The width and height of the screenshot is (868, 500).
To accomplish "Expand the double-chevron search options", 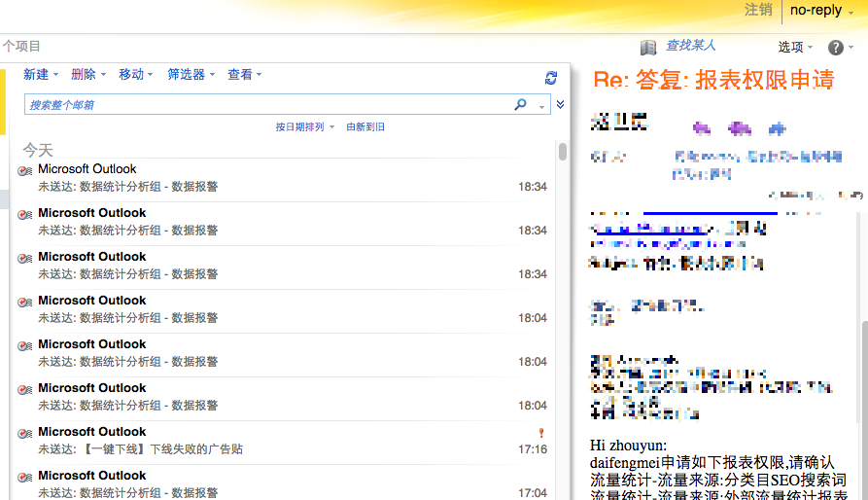I will point(560,104).
